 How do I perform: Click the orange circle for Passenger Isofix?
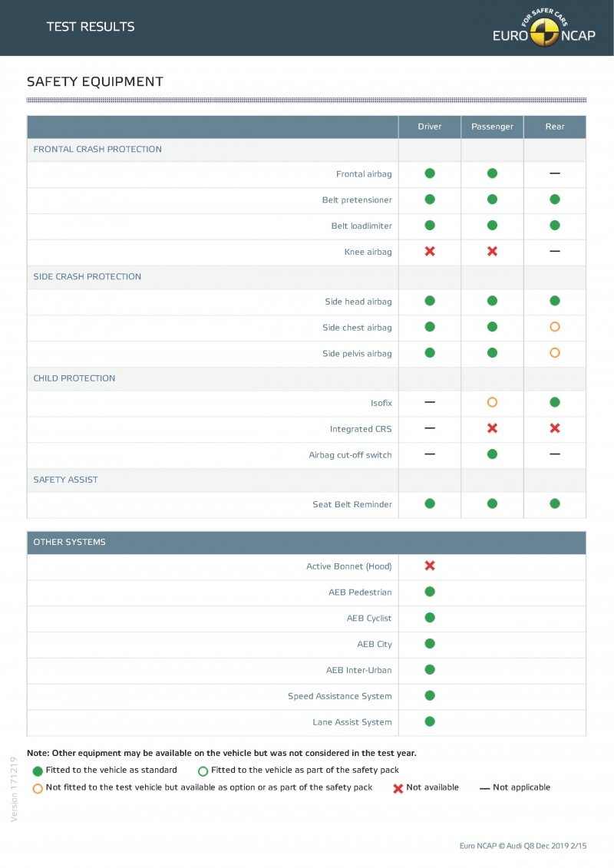click(492, 402)
